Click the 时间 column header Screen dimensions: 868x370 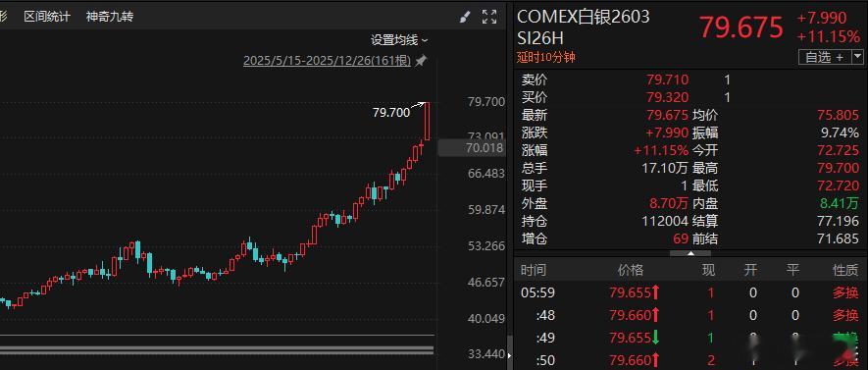click(x=534, y=270)
